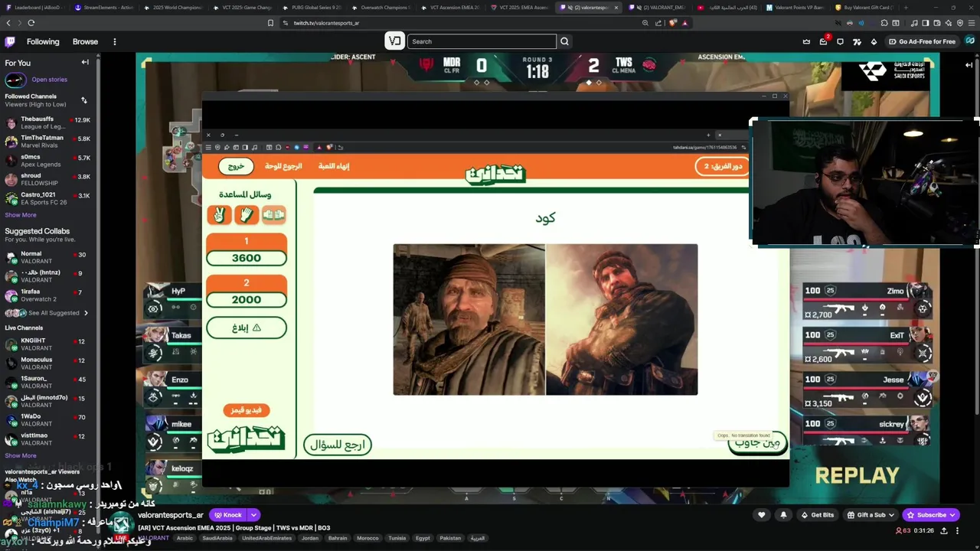Viewport: 980px width, 551px height.
Task: Click the peace-hand helper icon in the game
Action: (219, 215)
